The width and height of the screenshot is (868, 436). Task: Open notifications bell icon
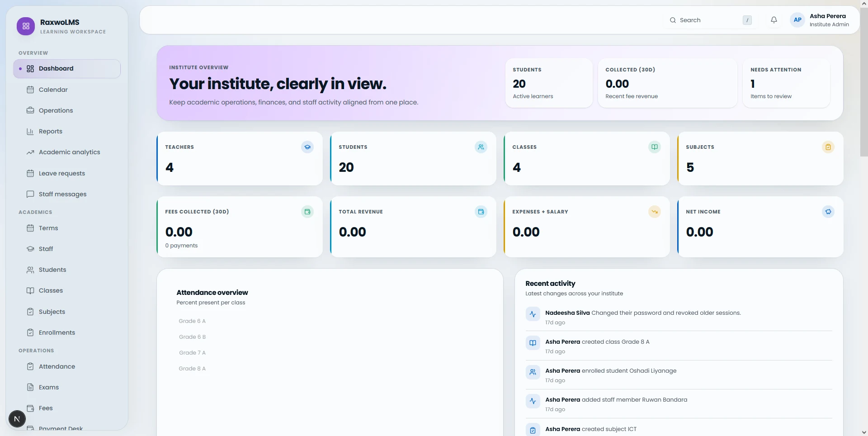click(x=774, y=20)
